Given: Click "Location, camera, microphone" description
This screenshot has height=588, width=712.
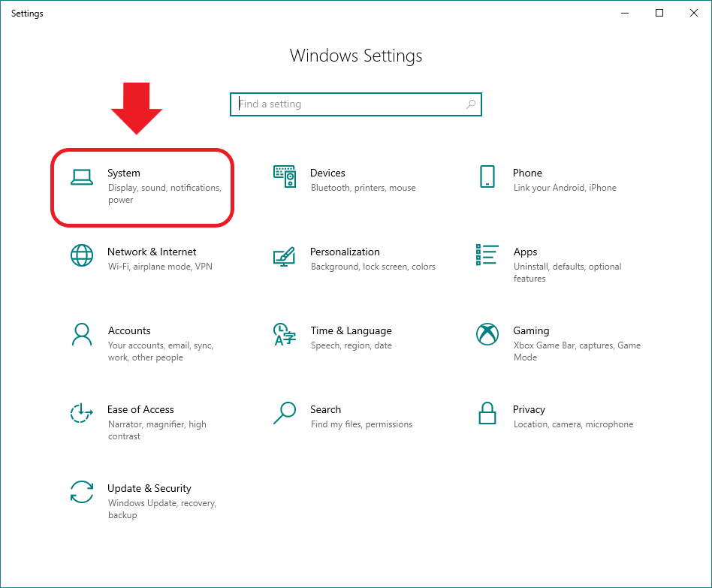Looking at the screenshot, I should point(573,424).
